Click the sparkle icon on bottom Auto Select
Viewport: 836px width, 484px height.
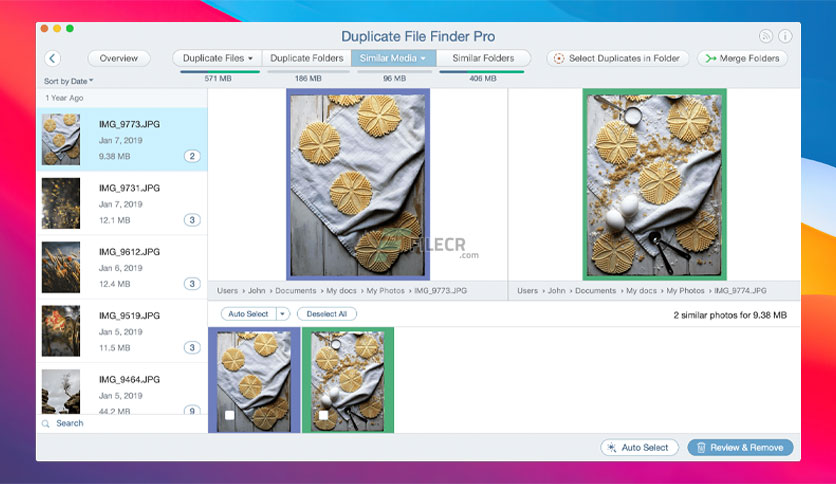pyautogui.click(x=612, y=448)
